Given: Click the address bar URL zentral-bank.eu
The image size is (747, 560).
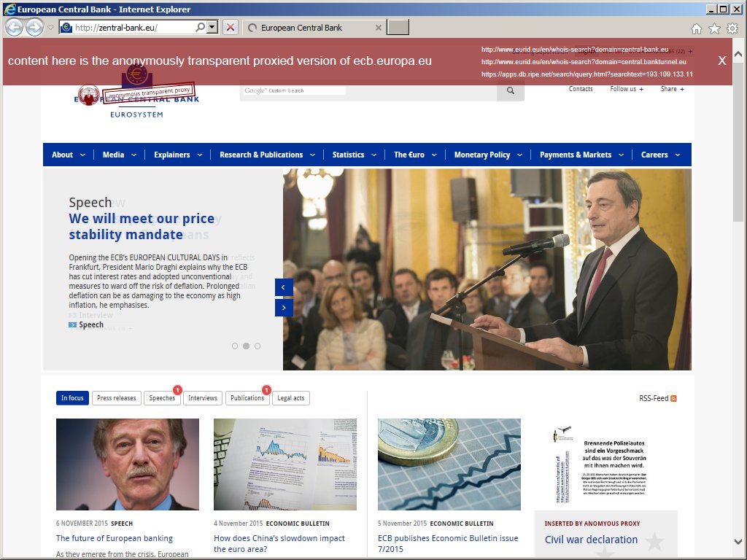Looking at the screenshot, I should point(116,28).
